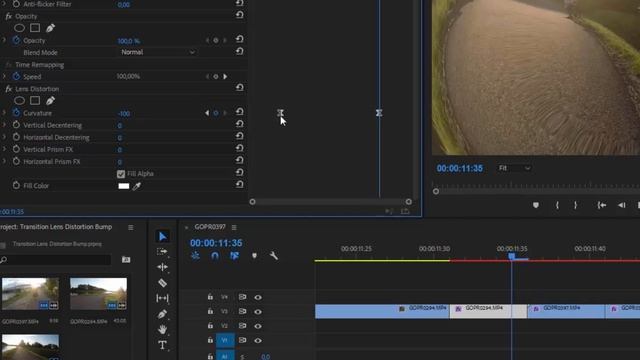Open the Fit zoom level dropdown
Screen dimensions: 640x360
pos(514,168)
